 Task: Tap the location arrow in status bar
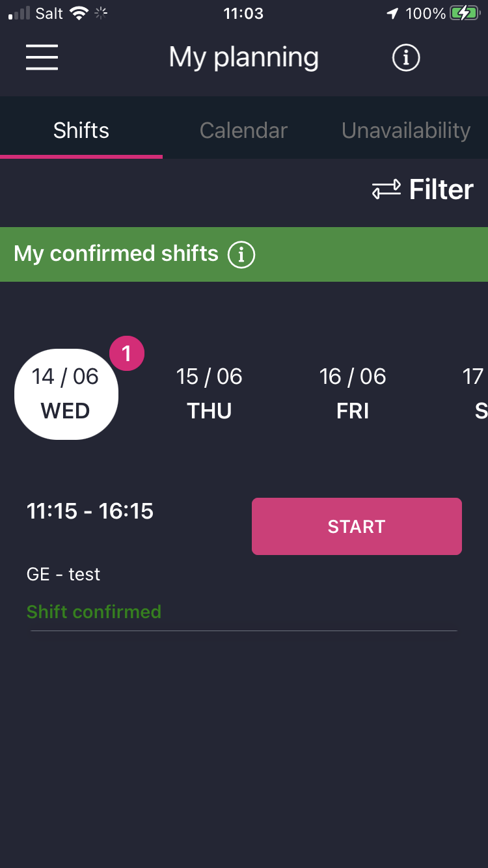coord(392,13)
